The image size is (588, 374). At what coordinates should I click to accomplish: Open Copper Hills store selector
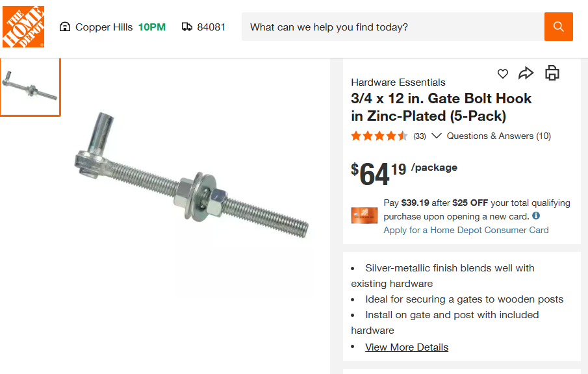click(103, 27)
